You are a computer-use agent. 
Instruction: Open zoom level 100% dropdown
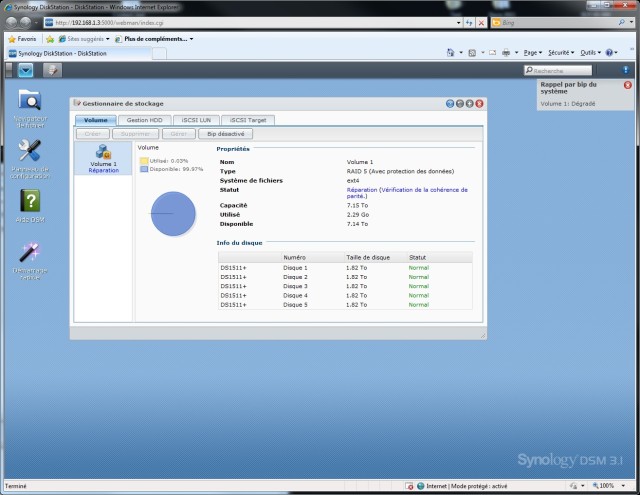[x=623, y=486]
